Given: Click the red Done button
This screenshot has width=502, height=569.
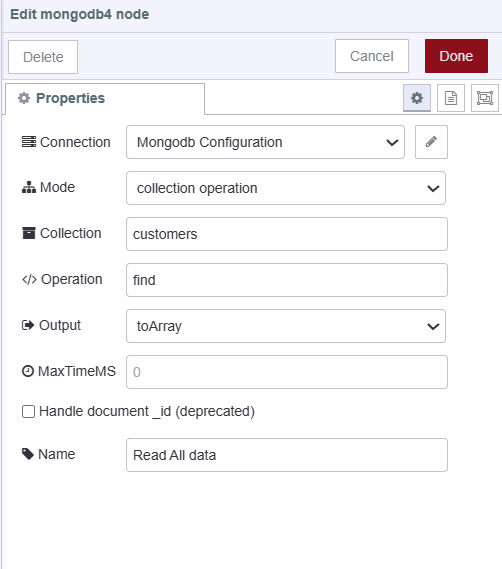Looking at the screenshot, I should tap(456, 56).
